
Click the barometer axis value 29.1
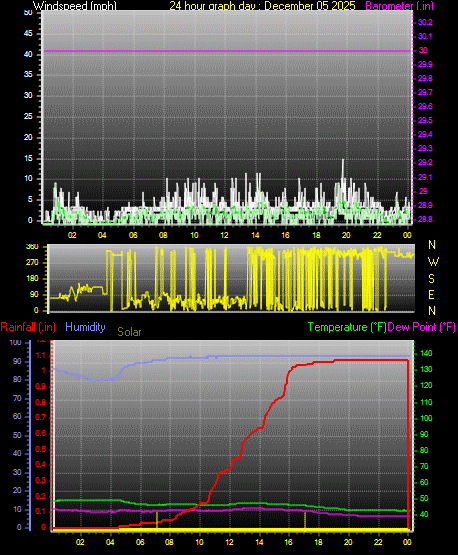[x=425, y=177]
